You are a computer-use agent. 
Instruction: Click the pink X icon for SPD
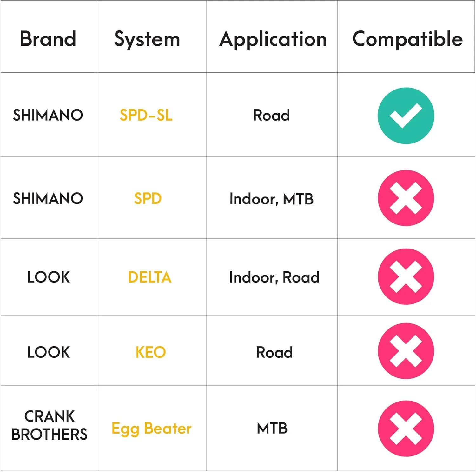[x=406, y=198]
